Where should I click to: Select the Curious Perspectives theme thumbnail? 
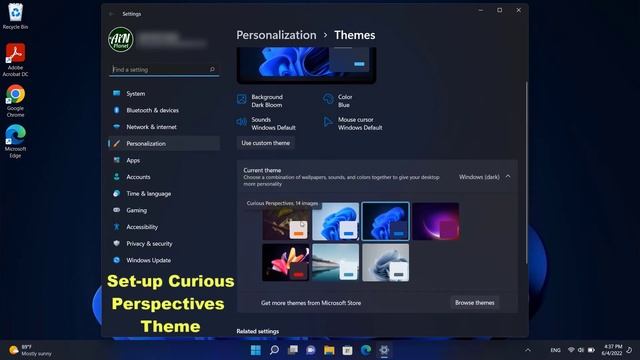[x=286, y=221]
